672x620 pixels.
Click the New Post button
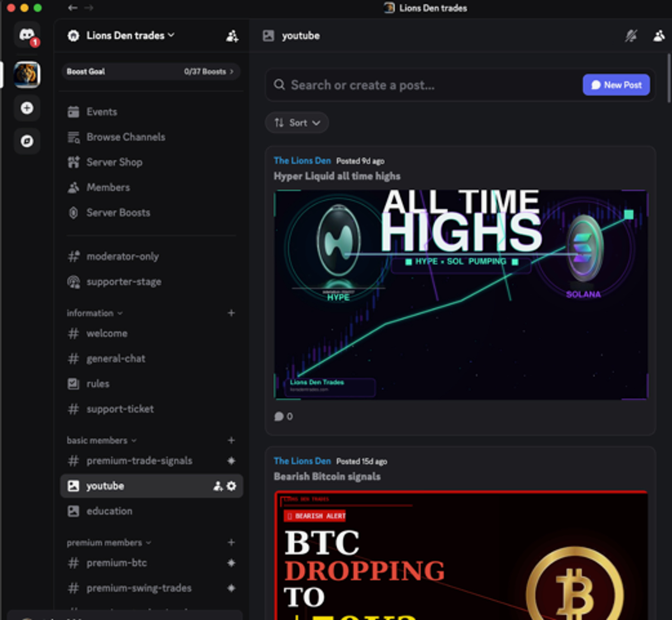616,85
